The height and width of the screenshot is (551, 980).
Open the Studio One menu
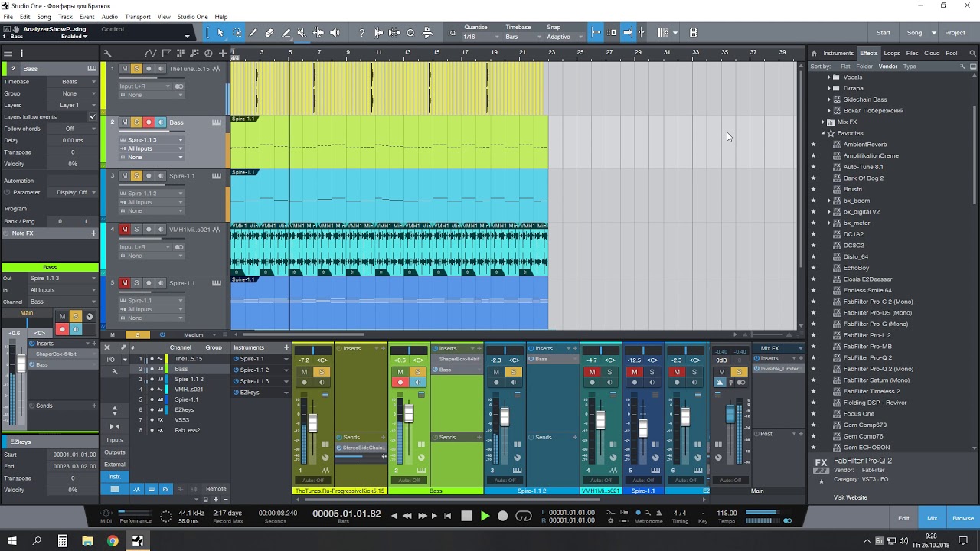(x=192, y=17)
